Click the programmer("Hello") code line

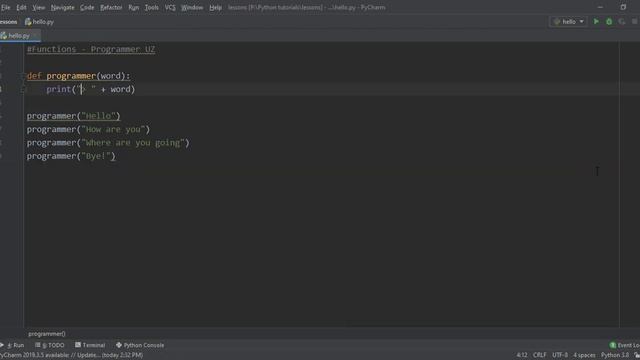coord(73,116)
